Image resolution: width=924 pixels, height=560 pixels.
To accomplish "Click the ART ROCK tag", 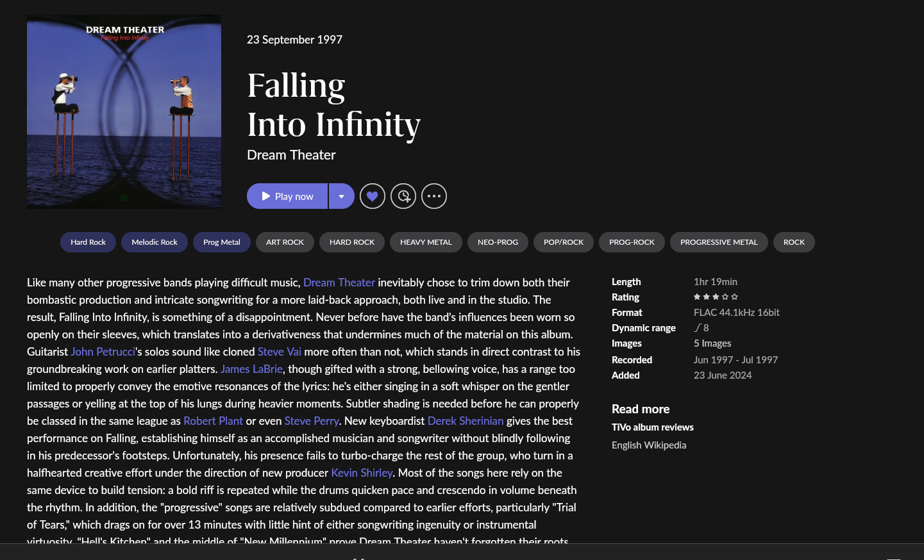I will 285,242.
